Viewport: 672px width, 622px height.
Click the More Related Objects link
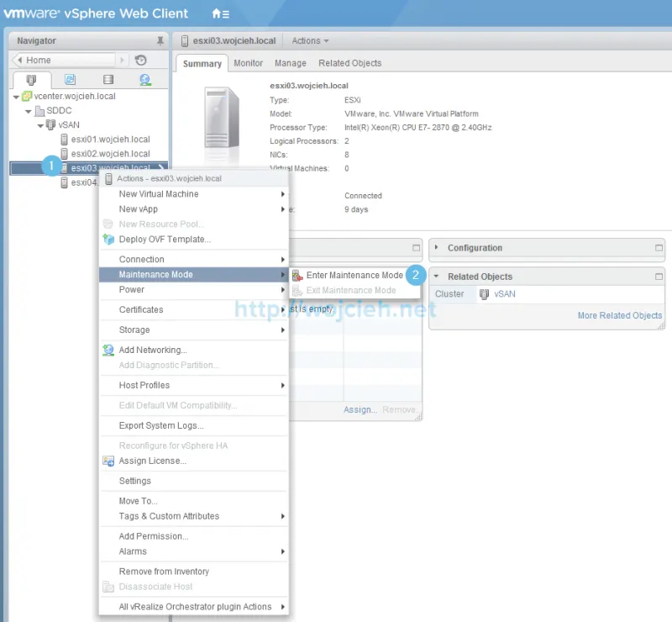(619, 315)
